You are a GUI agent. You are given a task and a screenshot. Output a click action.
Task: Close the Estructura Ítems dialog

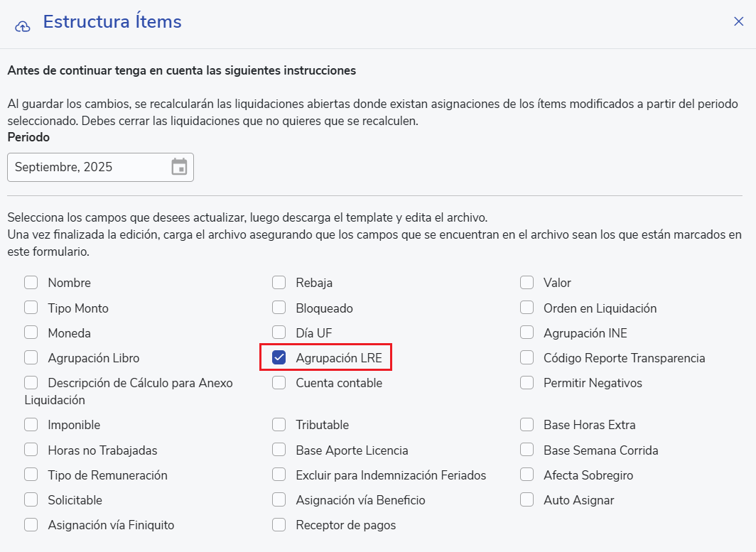pyautogui.click(x=738, y=21)
